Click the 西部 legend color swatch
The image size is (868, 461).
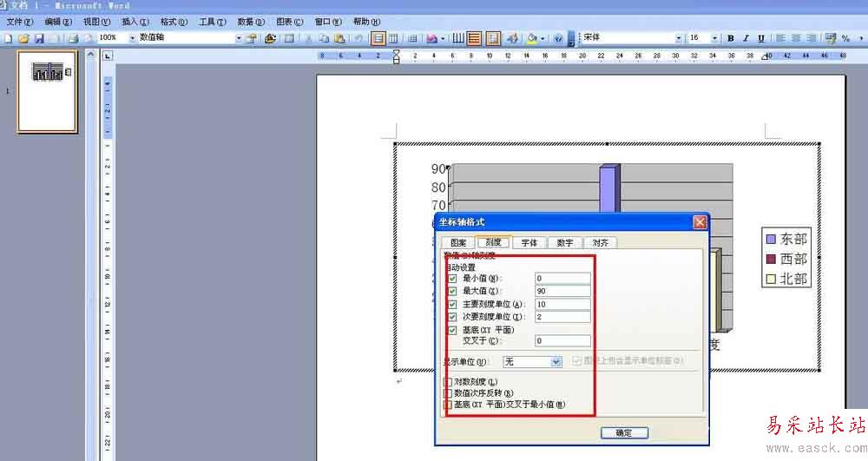click(771, 259)
